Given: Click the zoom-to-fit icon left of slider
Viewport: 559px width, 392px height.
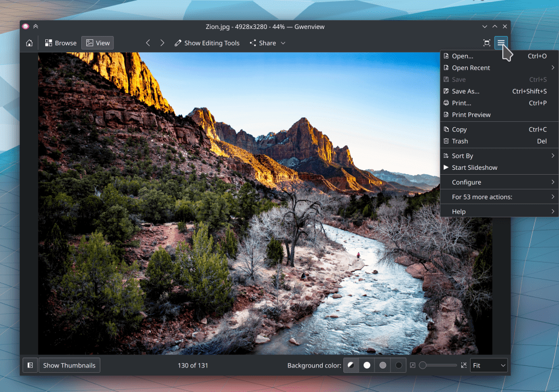Looking at the screenshot, I should click(x=413, y=365).
